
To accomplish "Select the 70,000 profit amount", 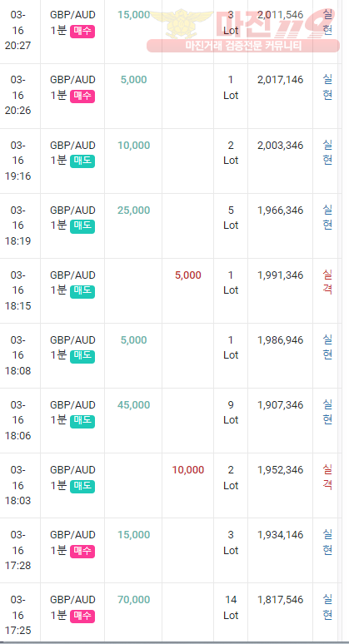I will [133, 600].
